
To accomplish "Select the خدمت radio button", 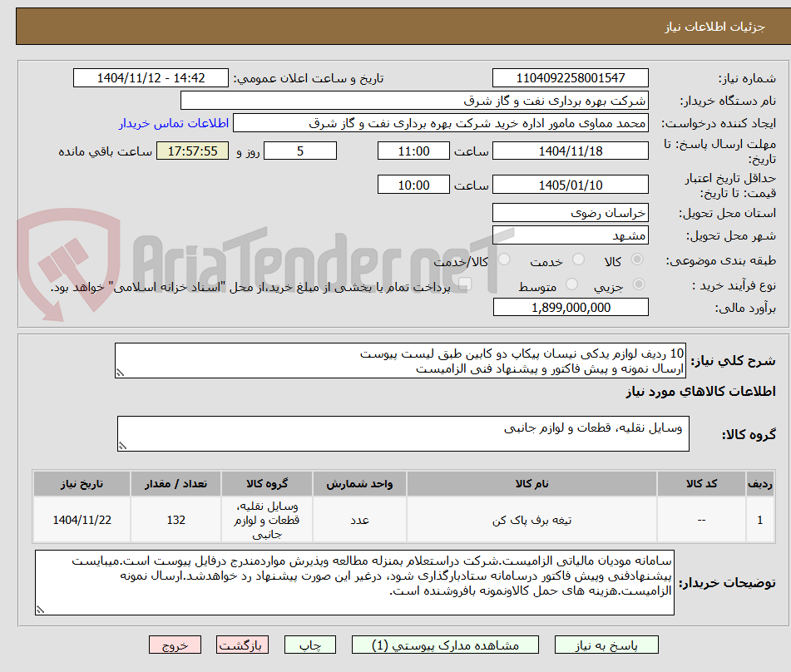I will coord(578,259).
